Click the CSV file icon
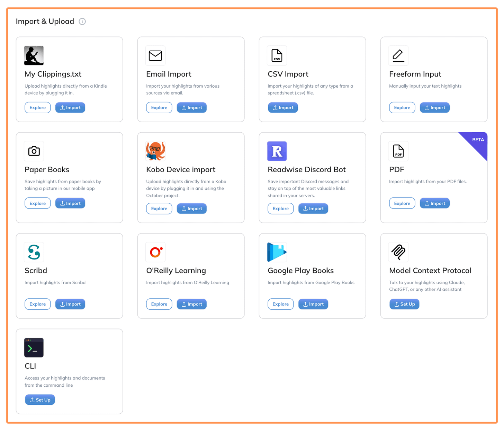This screenshot has height=431, width=504. (x=277, y=55)
